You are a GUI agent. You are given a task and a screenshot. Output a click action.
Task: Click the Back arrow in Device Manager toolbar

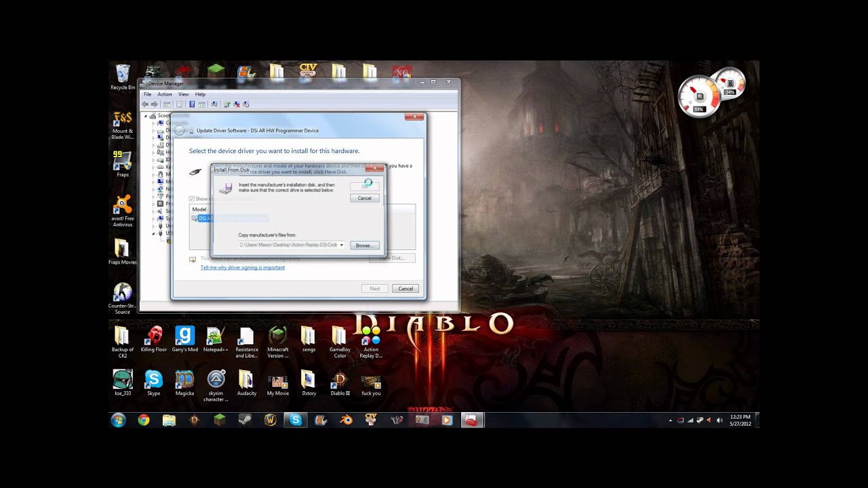click(x=145, y=104)
